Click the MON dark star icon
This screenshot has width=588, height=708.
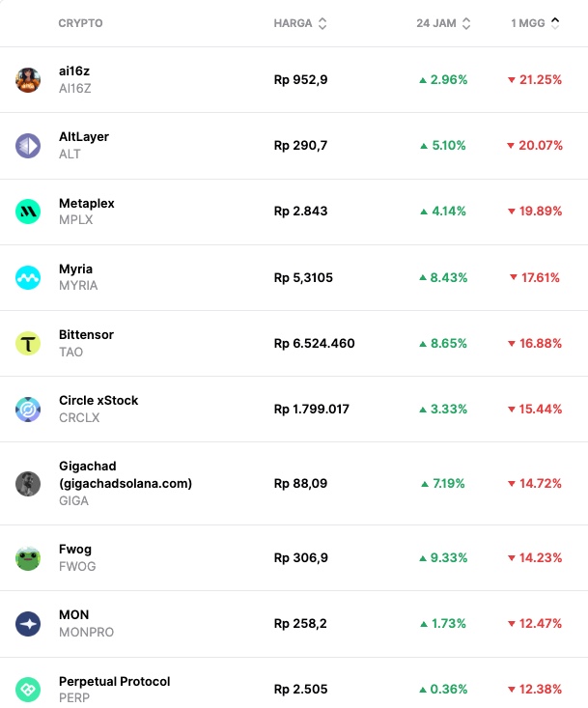click(x=28, y=624)
